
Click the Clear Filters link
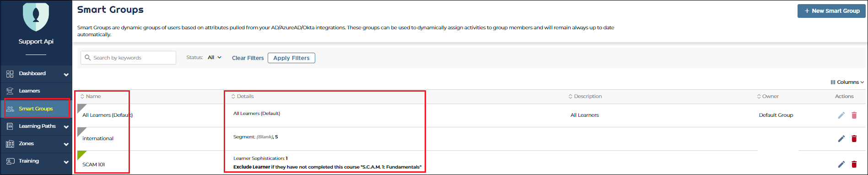[248, 58]
